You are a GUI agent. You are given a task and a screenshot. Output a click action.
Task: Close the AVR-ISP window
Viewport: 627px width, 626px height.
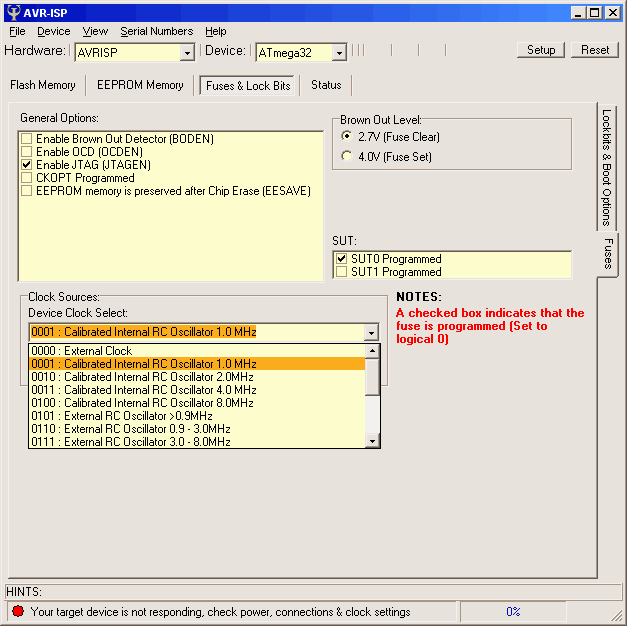pos(613,13)
